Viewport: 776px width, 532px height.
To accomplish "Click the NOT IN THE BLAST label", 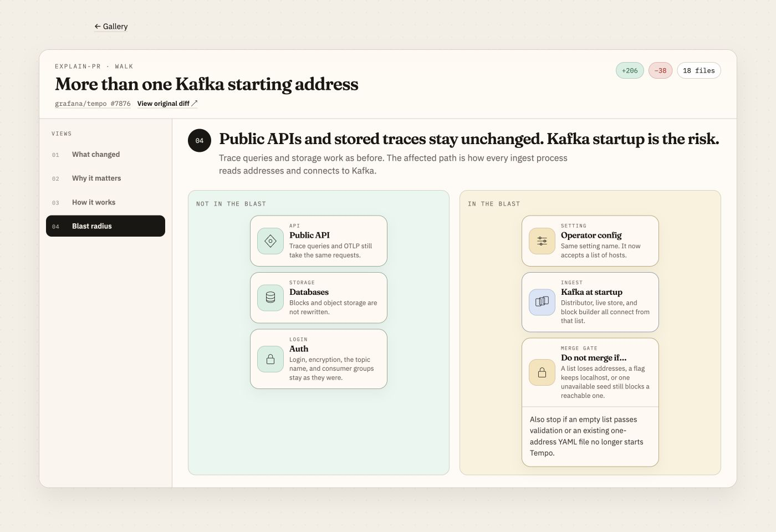I will click(x=231, y=204).
